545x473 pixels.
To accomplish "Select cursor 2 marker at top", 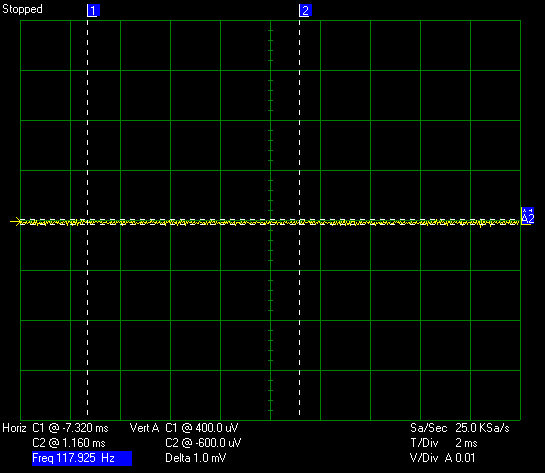I will (x=305, y=10).
